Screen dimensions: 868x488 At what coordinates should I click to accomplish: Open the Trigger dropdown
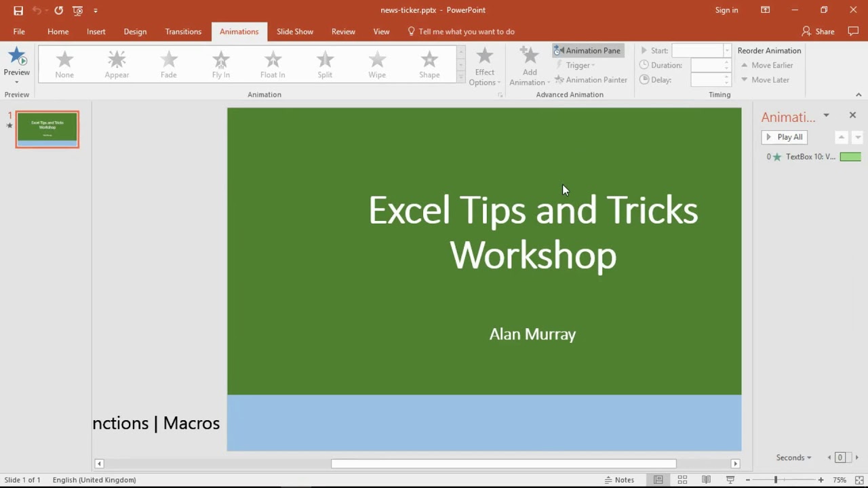click(x=575, y=65)
